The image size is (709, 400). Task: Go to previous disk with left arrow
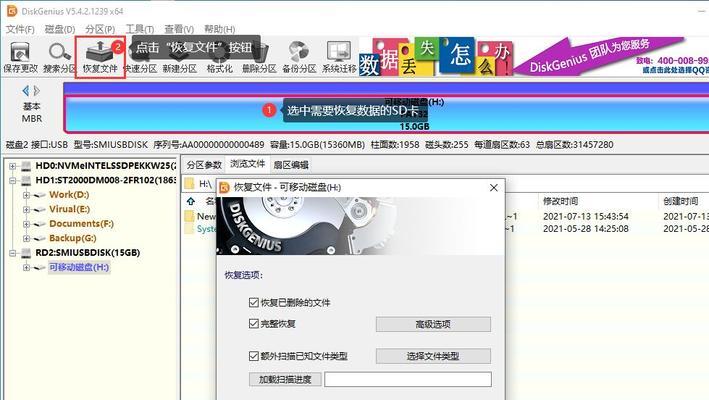(26, 91)
